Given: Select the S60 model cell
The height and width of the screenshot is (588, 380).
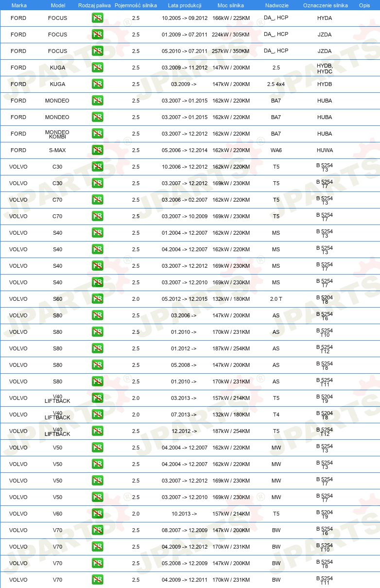Looking at the screenshot, I should 57,299.
